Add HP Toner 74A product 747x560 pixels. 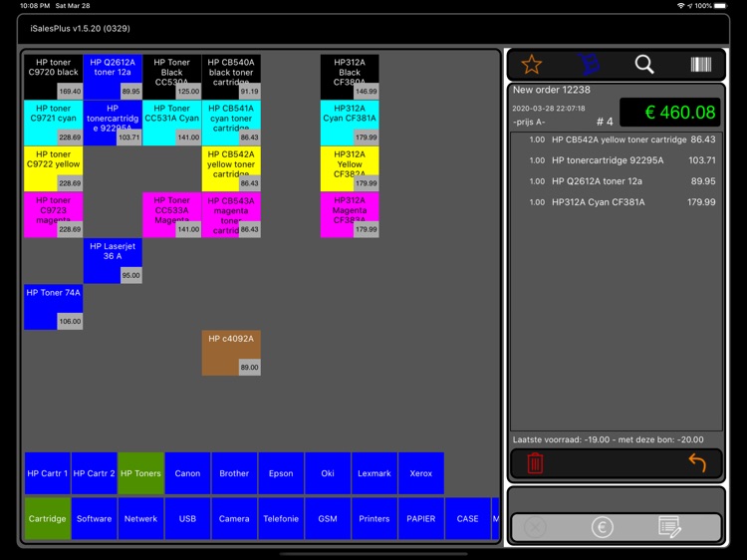[53, 307]
